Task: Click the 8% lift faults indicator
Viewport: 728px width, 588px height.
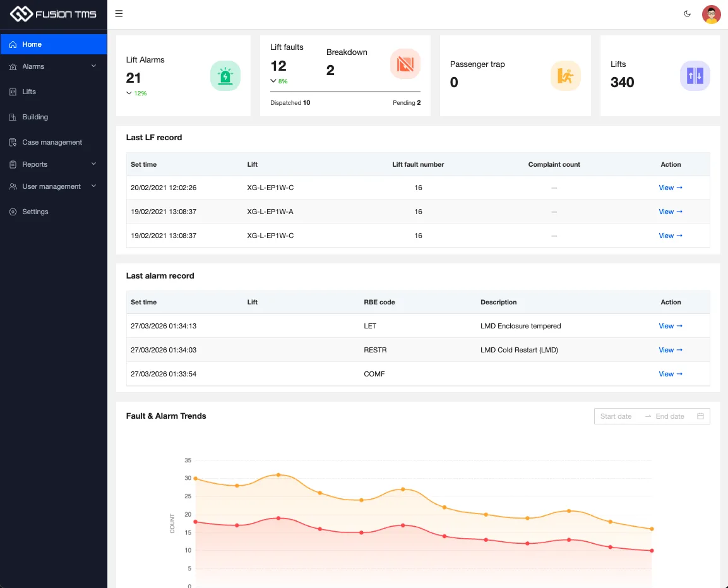Action: tap(279, 81)
